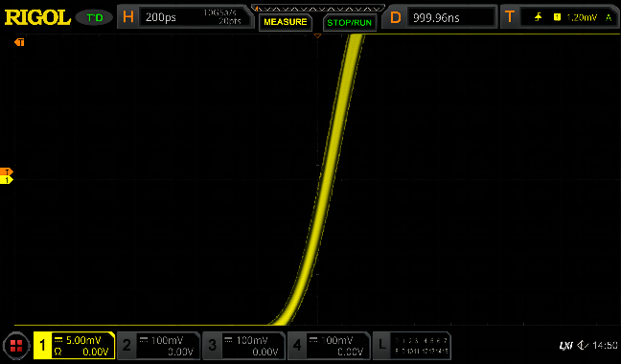
Task: Open the red grid function navigation icon
Action: coord(16,346)
